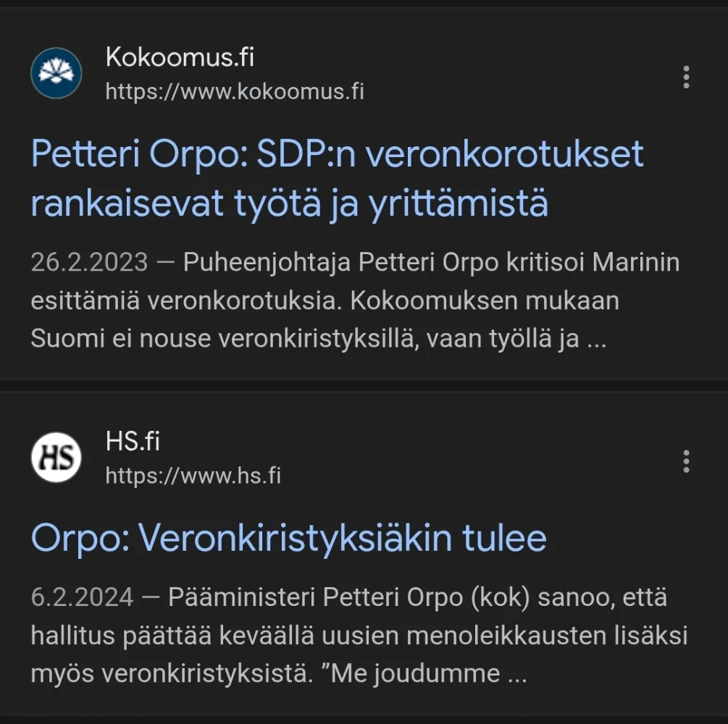Click the 26.2.2023 date in the first snippet

pyautogui.click(x=89, y=262)
